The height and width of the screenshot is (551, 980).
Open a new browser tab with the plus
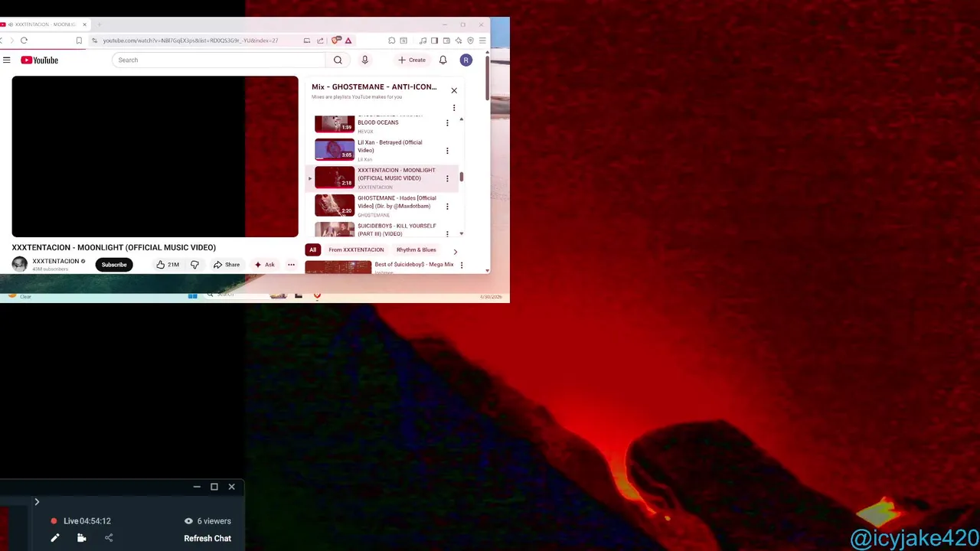(99, 24)
